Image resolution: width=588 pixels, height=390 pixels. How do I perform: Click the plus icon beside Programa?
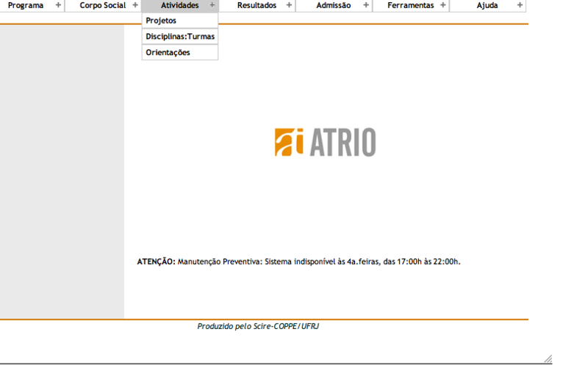point(58,5)
